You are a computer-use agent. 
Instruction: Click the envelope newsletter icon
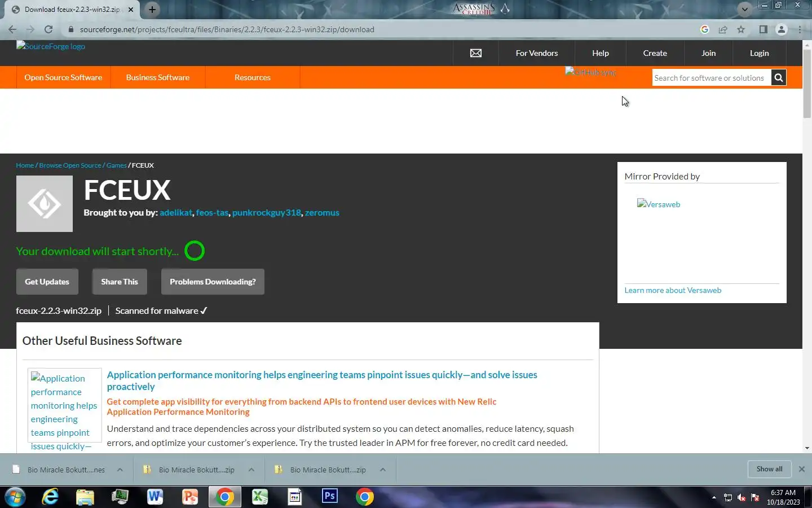pyautogui.click(x=476, y=53)
